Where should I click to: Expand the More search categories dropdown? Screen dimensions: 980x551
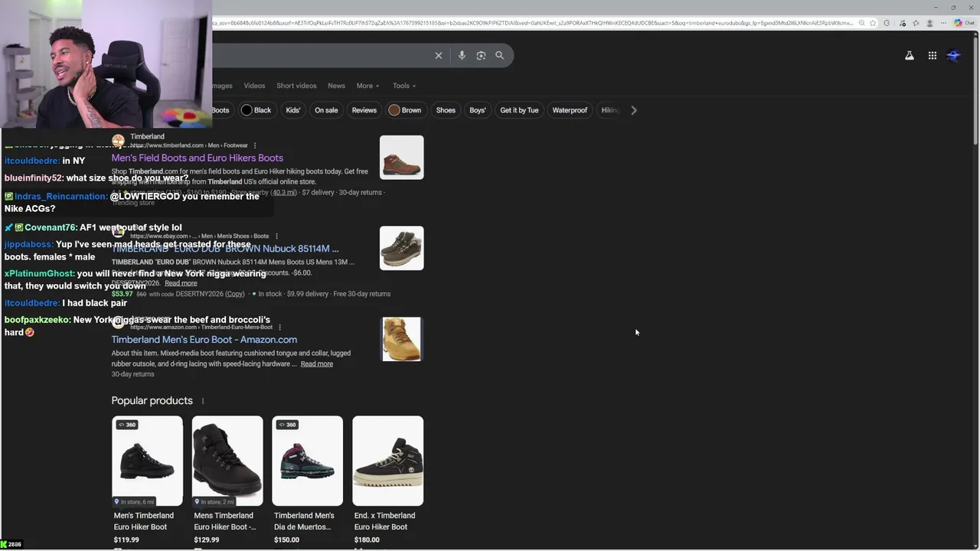pos(367,86)
